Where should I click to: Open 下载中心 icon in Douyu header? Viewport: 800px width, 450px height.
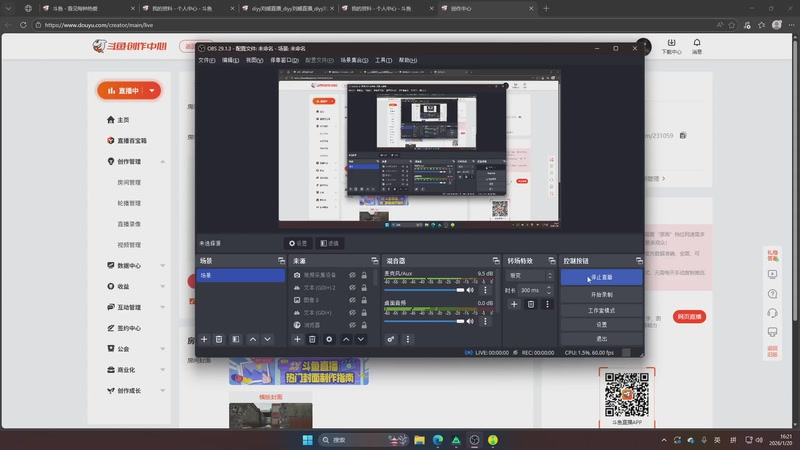point(671,46)
